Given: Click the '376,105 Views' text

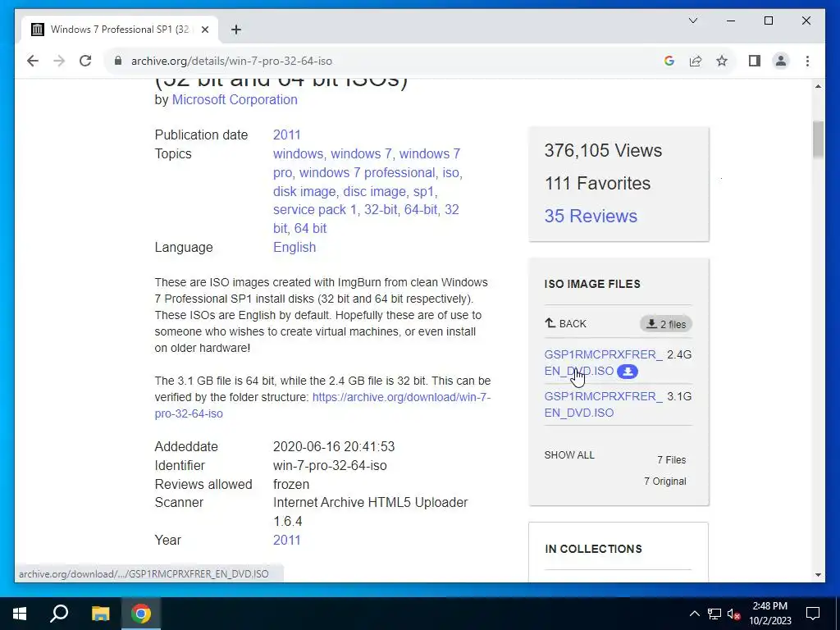Looking at the screenshot, I should (603, 151).
